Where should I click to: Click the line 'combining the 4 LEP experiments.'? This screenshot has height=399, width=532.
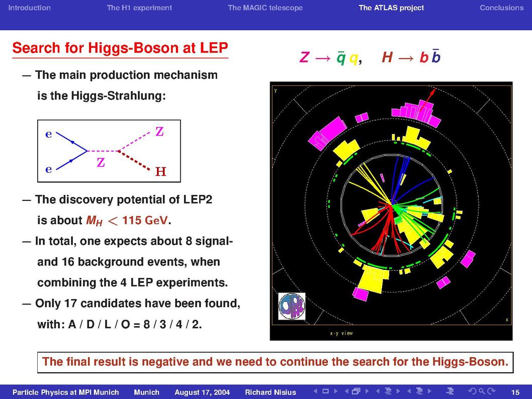(133, 282)
